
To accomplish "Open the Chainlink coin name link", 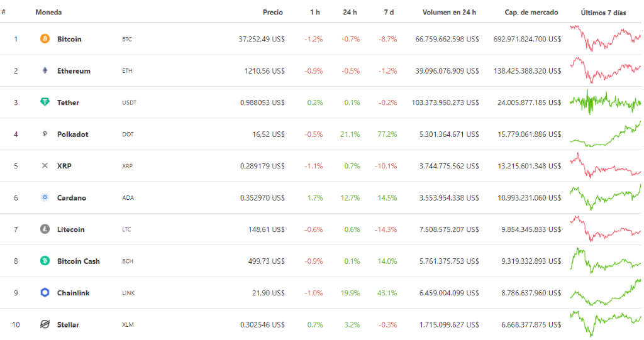I will (x=73, y=293).
